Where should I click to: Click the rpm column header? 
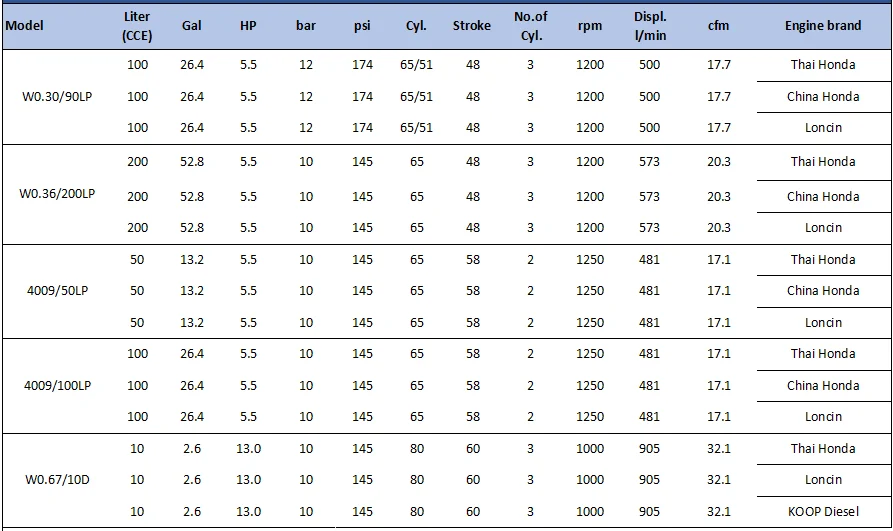590,26
